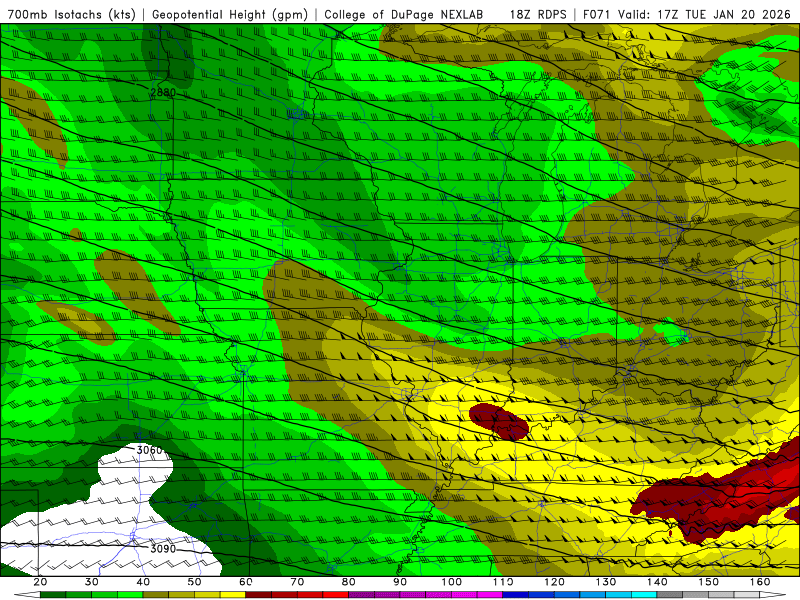
Task: Select the dark gray legend swatch at 140
Action: pos(670,595)
